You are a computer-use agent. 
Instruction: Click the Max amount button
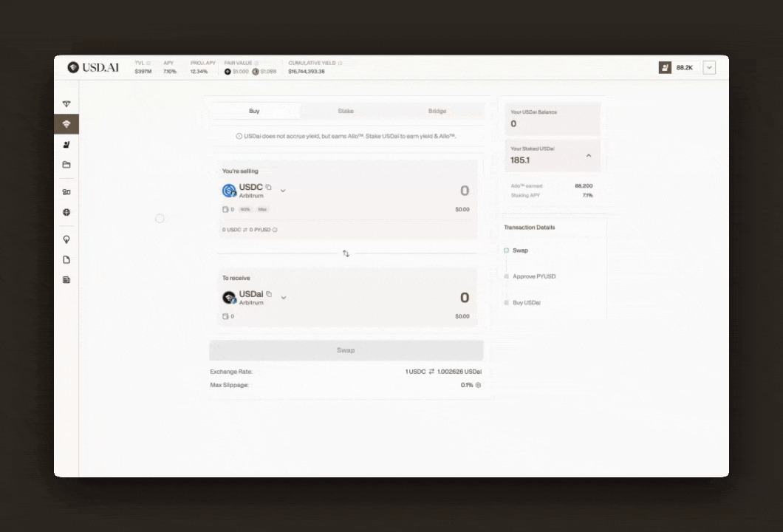pyautogui.click(x=263, y=209)
